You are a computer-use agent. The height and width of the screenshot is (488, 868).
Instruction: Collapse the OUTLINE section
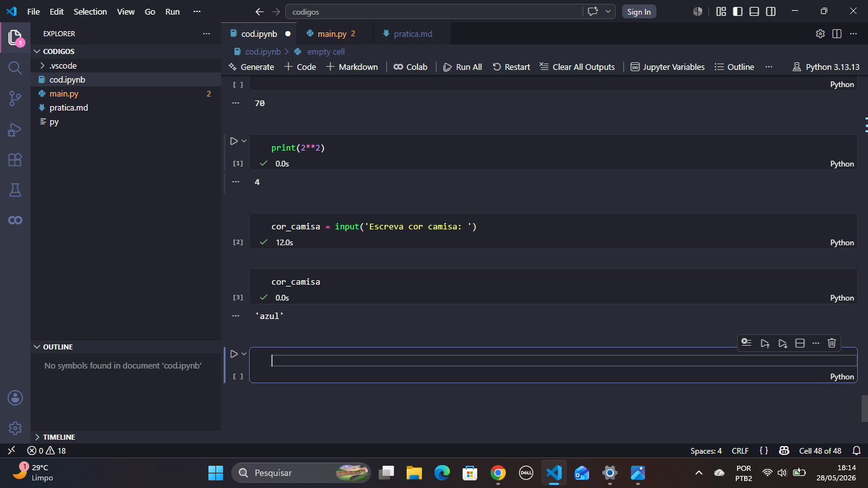pos(126,347)
